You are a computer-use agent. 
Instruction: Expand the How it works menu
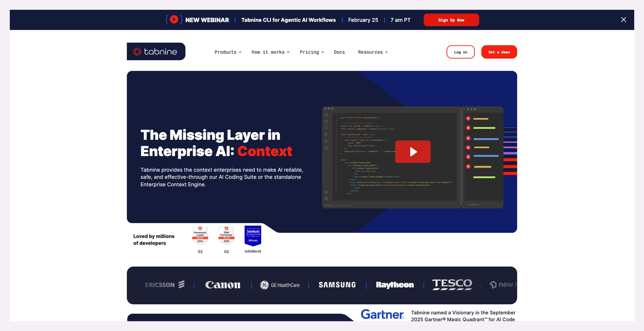[270, 52]
